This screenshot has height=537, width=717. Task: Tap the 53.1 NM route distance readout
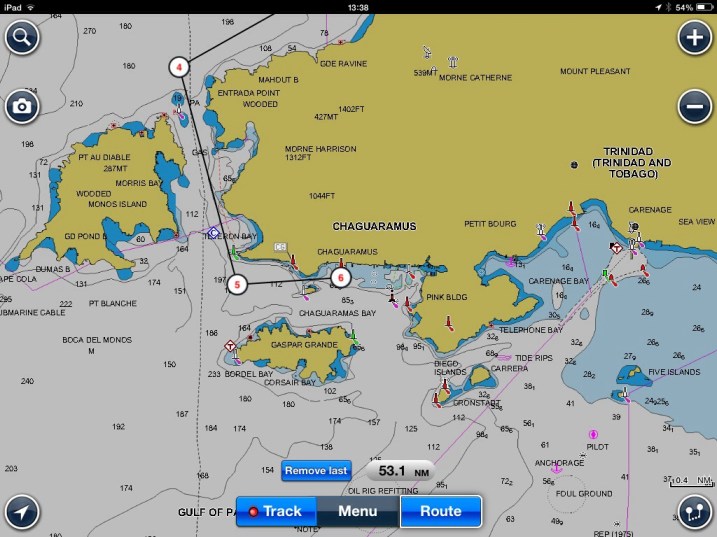coord(402,471)
